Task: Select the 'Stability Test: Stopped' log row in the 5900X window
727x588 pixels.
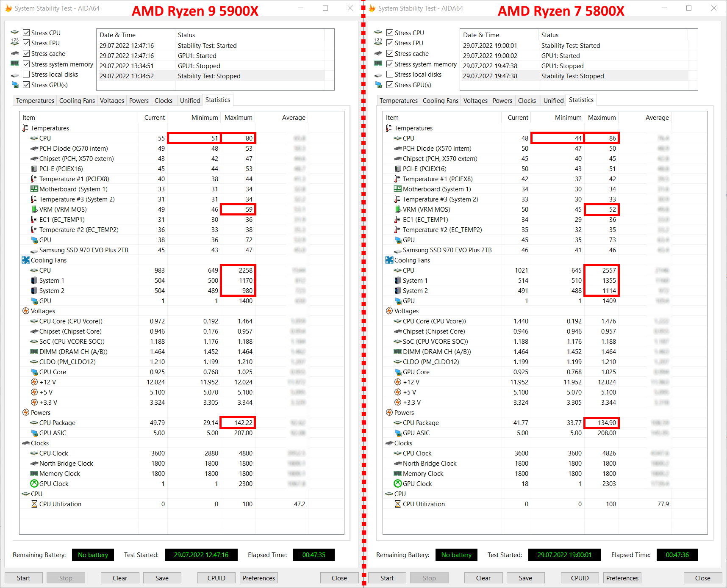Action: point(211,76)
